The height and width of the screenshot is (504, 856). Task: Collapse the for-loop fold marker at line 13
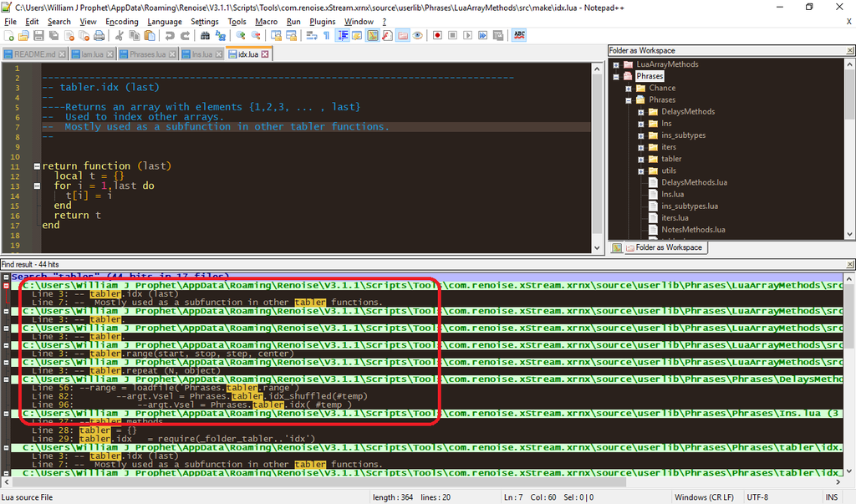pyautogui.click(x=37, y=186)
